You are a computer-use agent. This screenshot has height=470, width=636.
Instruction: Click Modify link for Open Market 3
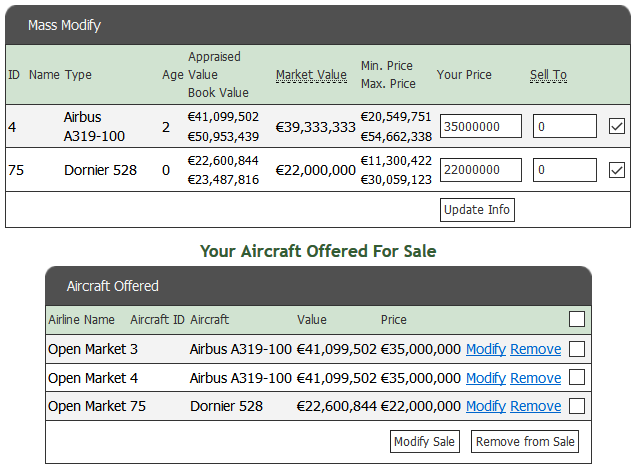[x=486, y=349]
